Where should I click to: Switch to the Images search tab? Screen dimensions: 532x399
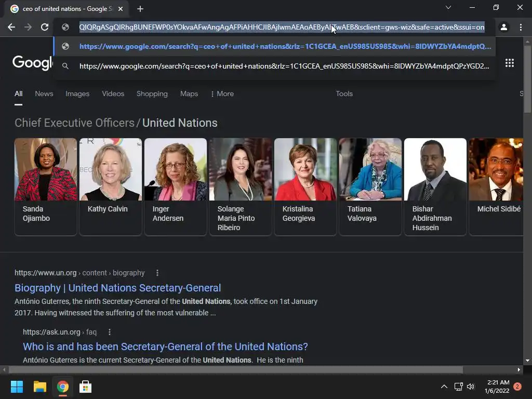[x=77, y=94]
